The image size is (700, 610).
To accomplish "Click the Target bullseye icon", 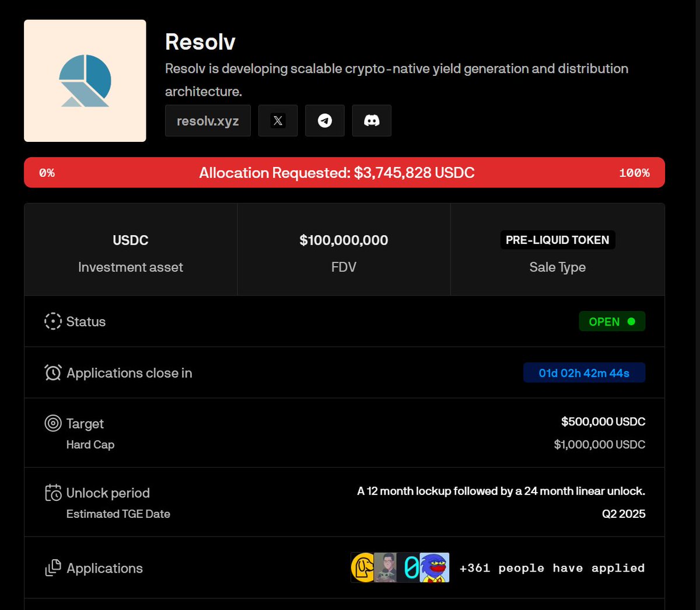I will 53,423.
